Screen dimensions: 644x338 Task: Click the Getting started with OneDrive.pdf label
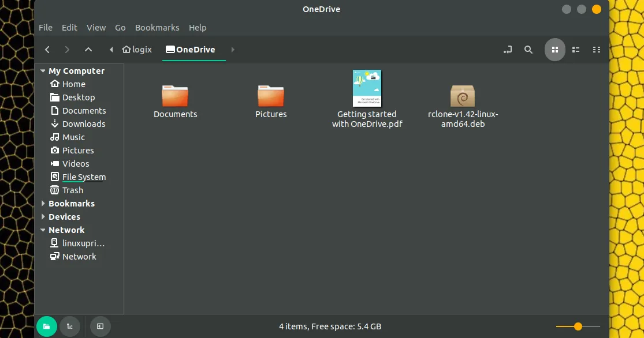click(x=367, y=119)
